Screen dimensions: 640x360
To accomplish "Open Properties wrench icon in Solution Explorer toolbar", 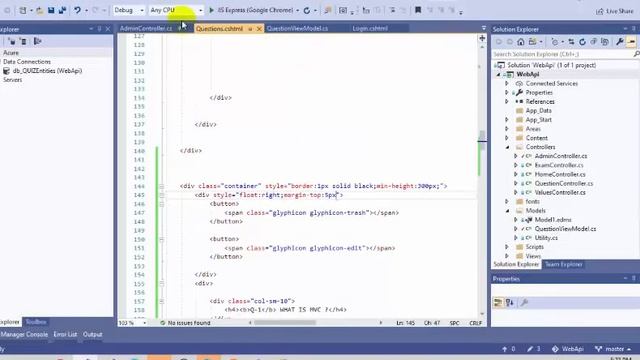I will [x=620, y=42].
